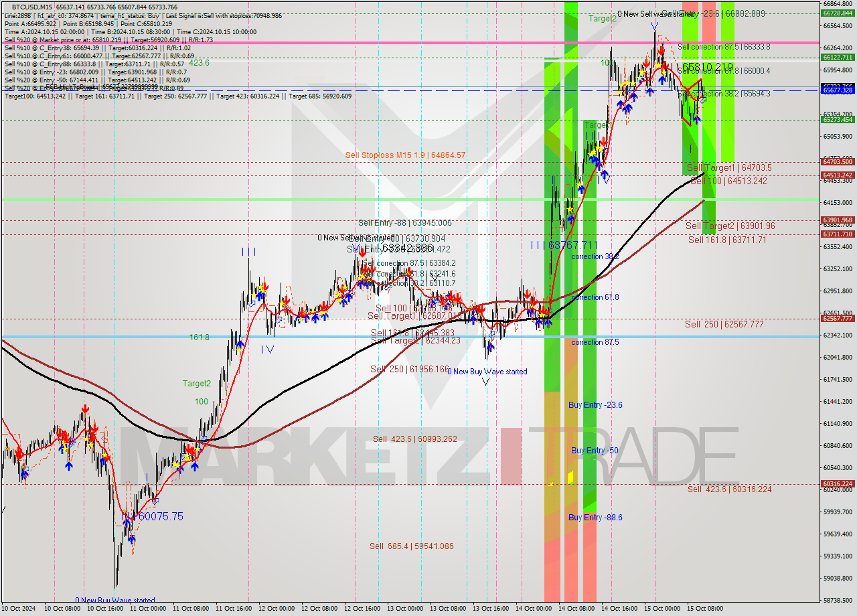Select the 'correction 87.5' label
The height and width of the screenshot is (616, 857).
tap(595, 342)
